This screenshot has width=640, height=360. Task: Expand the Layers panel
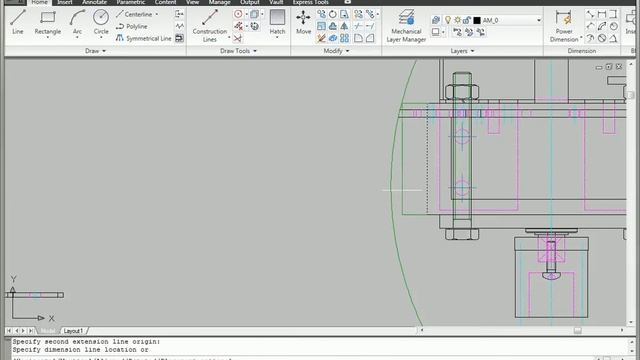(x=462, y=51)
